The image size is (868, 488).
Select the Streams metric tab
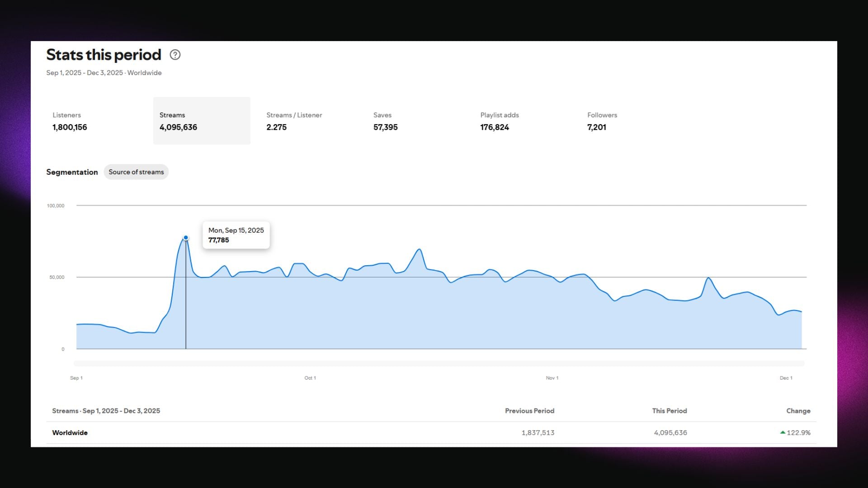(201, 121)
